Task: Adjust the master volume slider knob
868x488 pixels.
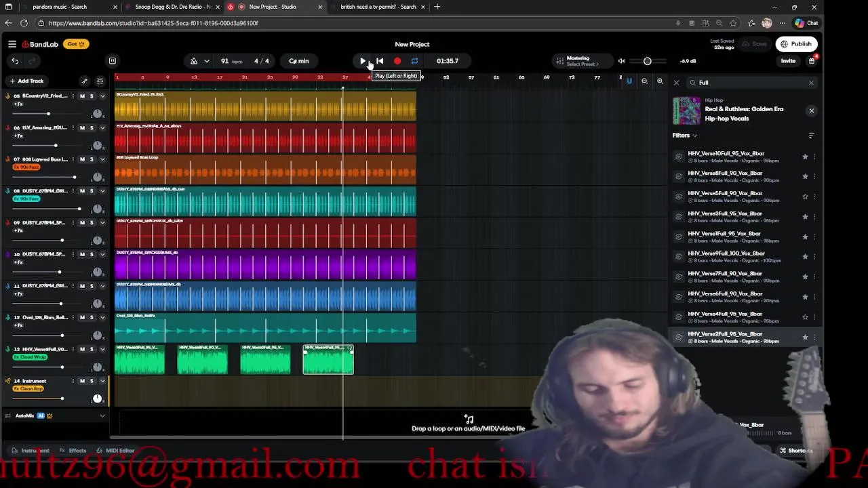Action: tap(648, 61)
